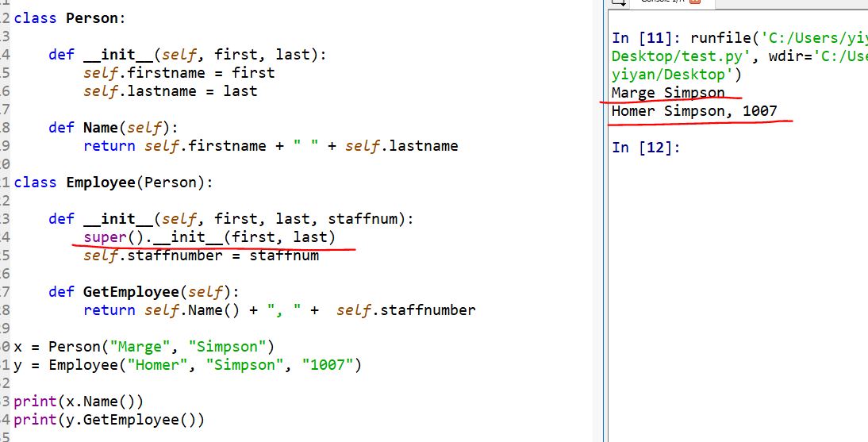Click the y = Employee("Homer") assignment line
Viewport: 868px width, 442px height.
187,365
